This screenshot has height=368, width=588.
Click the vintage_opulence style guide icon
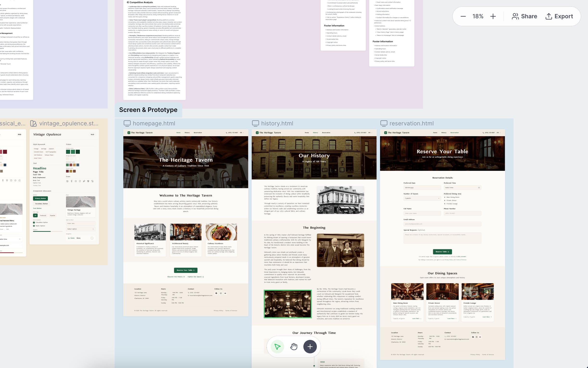pos(33,123)
